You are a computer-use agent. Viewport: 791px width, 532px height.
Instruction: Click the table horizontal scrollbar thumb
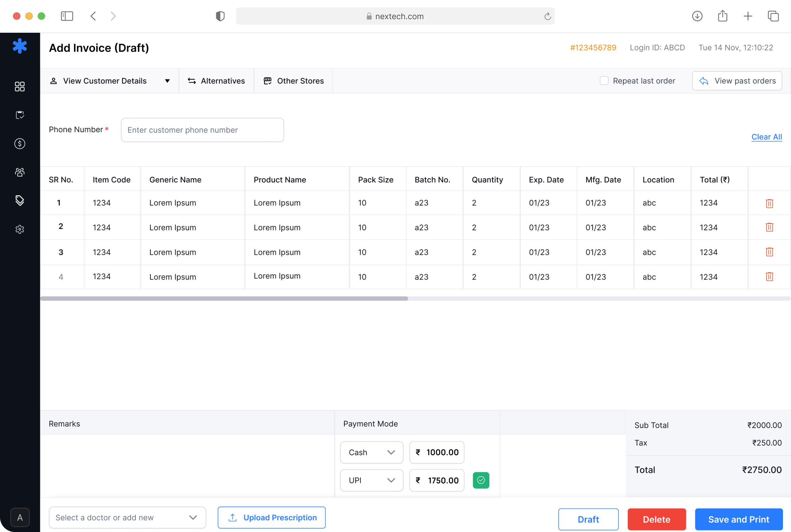point(224,298)
